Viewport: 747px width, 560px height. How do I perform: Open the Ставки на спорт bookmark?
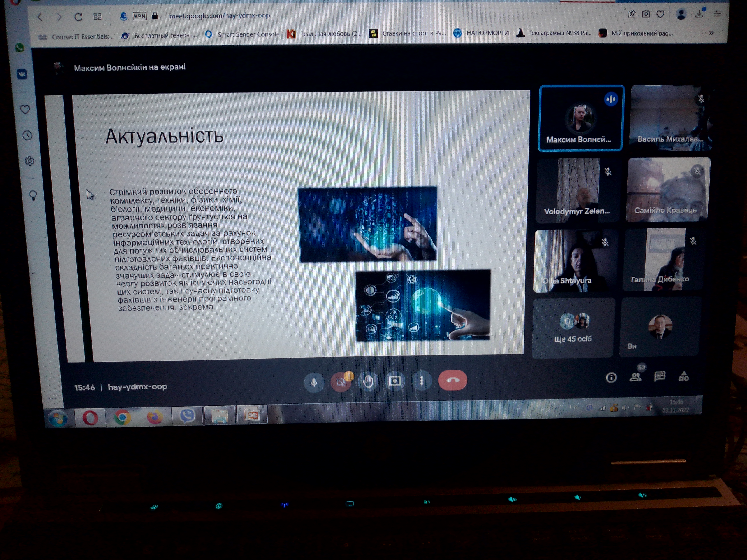408,33
